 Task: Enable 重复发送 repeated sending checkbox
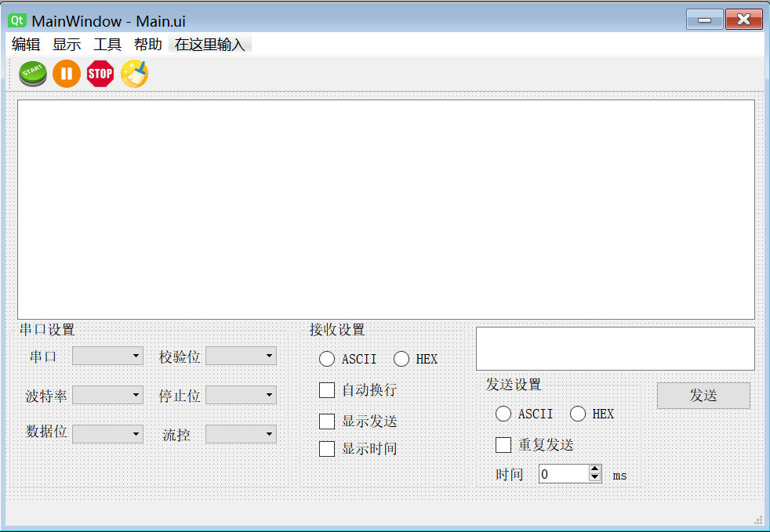(503, 444)
